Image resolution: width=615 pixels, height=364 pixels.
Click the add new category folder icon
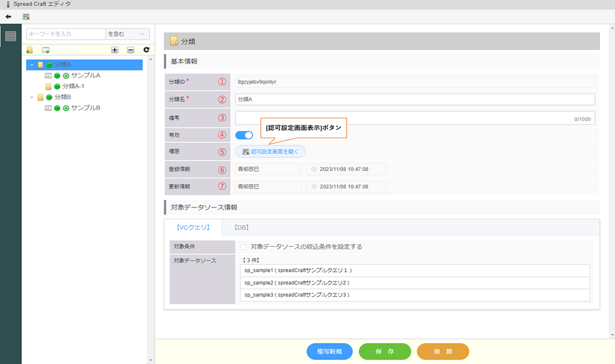pos(30,50)
